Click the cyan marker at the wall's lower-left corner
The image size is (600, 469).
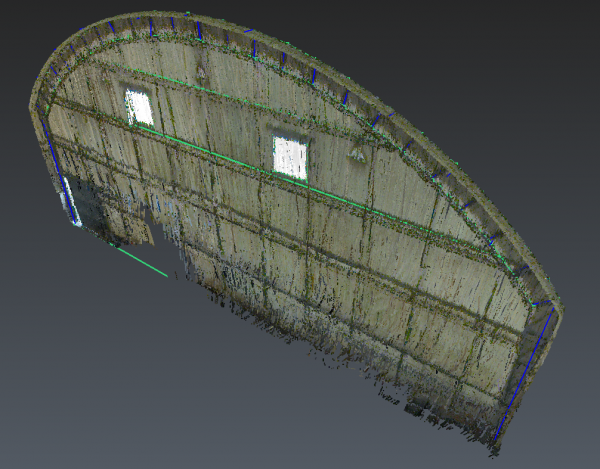(77, 224)
